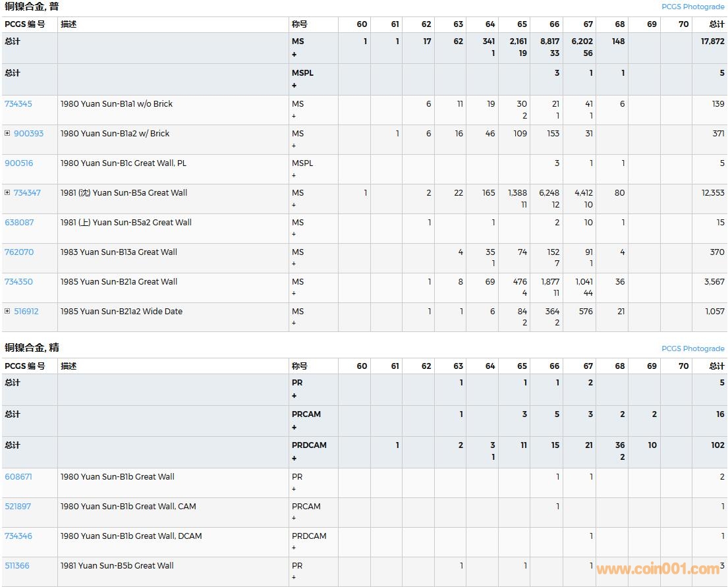Image resolution: width=728 pixels, height=587 pixels.
Task: Click PCGS Photograde link above proof table
Action: (692, 349)
